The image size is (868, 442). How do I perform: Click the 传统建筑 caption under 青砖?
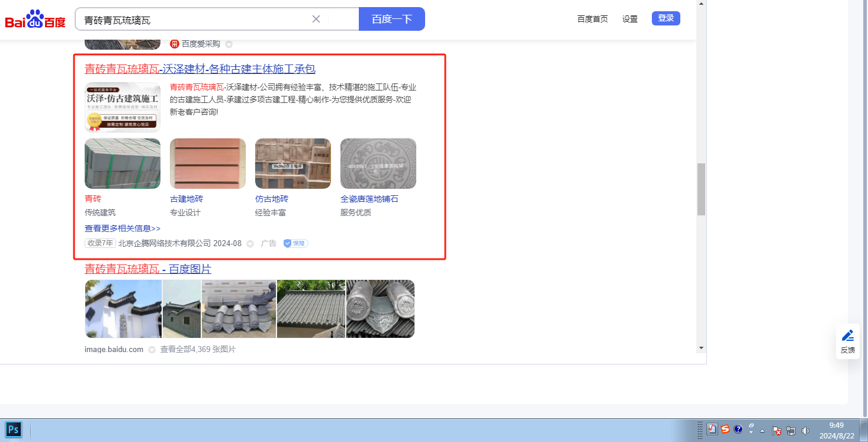tap(100, 212)
